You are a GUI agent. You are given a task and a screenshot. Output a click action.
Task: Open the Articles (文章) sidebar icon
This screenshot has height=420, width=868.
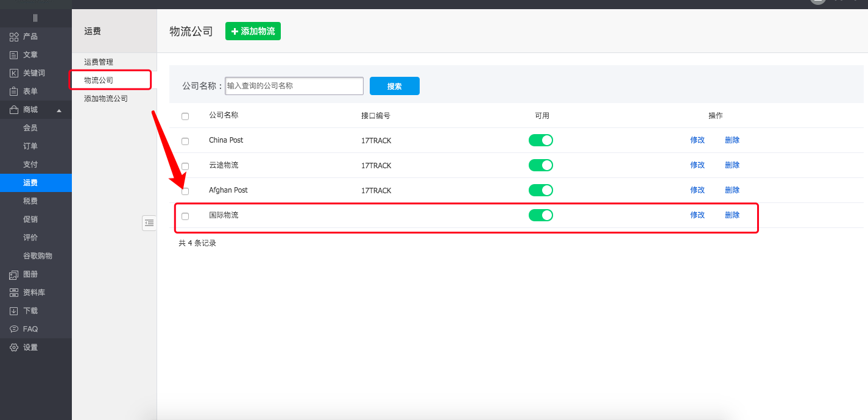pyautogui.click(x=14, y=55)
